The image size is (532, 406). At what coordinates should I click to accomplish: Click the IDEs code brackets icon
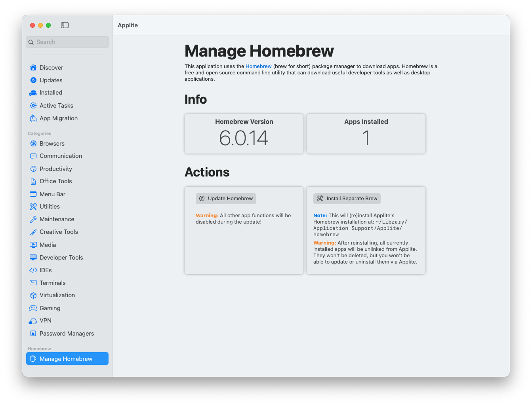[x=33, y=270]
